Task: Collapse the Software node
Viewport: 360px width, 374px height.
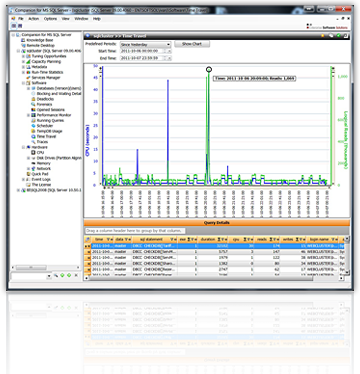Action: click(x=24, y=83)
